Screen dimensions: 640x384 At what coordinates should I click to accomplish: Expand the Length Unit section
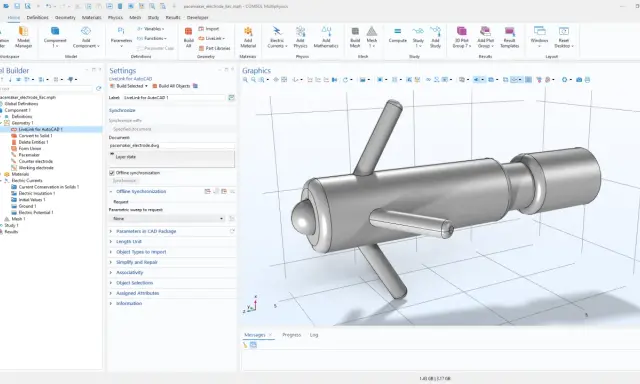[129, 242]
